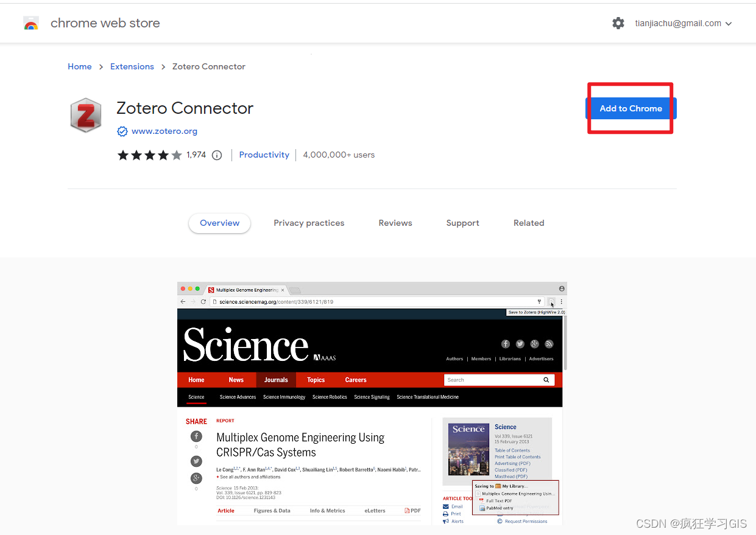Expand the tianjiachu@gmail.com account dropdown

(683, 23)
